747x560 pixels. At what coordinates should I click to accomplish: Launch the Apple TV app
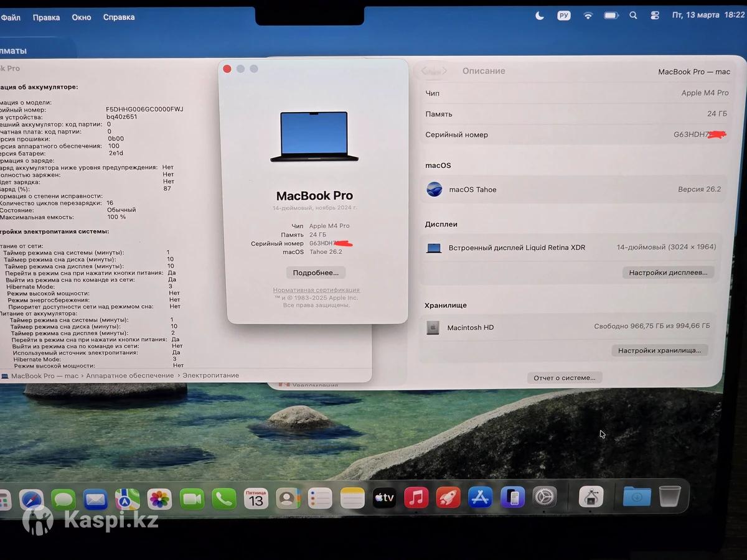coord(384,498)
